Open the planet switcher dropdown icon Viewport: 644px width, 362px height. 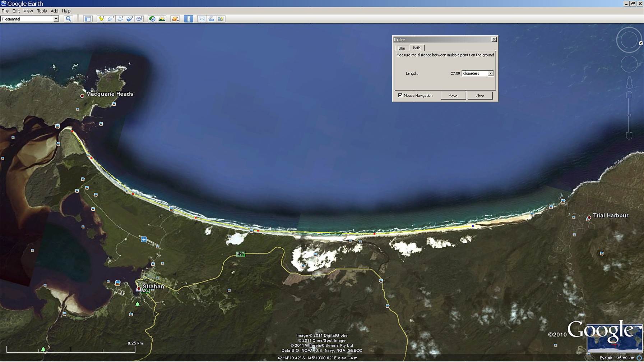[x=175, y=19]
